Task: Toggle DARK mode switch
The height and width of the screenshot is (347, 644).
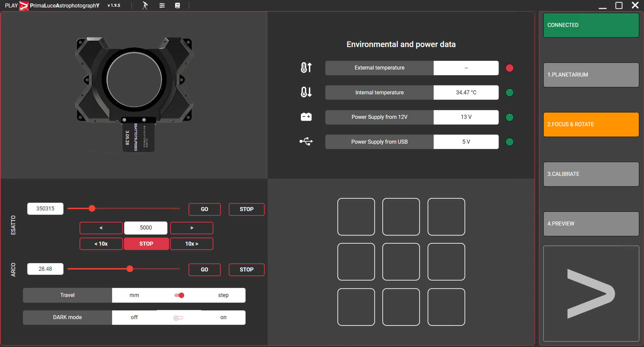Action: pos(178,318)
